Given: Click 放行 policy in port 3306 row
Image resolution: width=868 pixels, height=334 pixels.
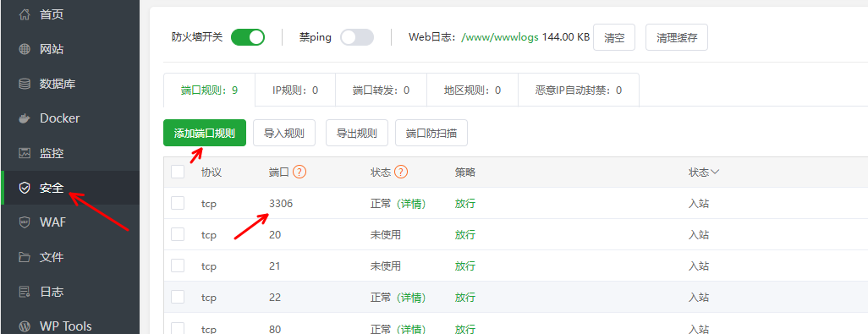Looking at the screenshot, I should pos(465,204).
